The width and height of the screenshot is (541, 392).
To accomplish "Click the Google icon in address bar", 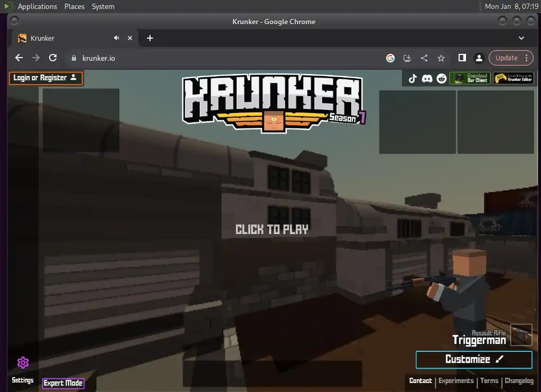I will coord(390,58).
